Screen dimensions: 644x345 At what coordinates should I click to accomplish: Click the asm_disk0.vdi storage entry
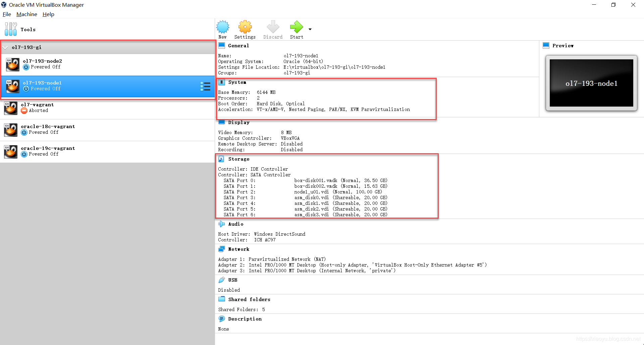341,197
